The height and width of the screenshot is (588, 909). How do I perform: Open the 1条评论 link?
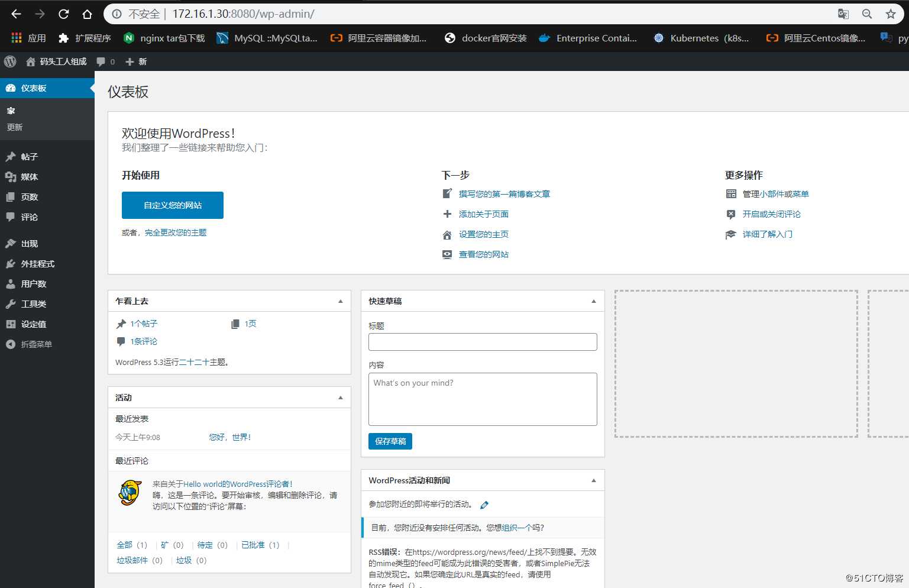pyautogui.click(x=144, y=341)
